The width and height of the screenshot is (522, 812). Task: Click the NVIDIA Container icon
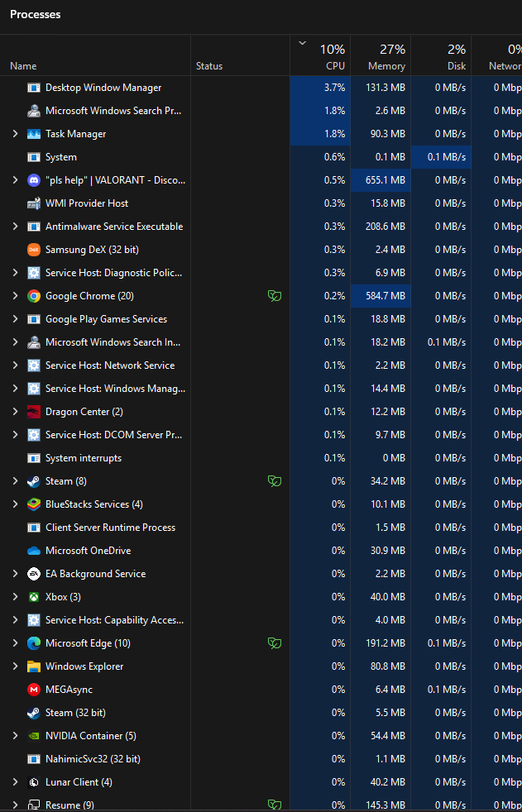coord(34,736)
